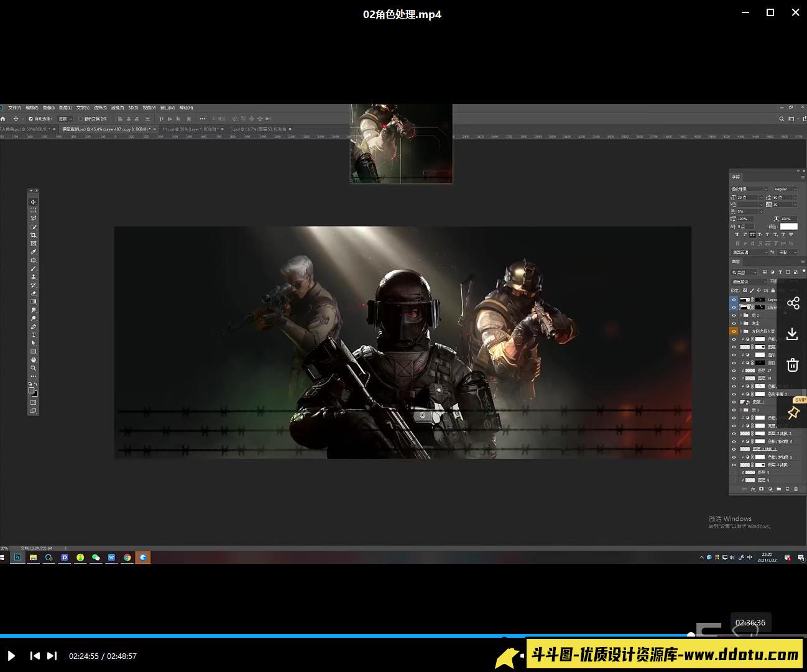Play the video
Viewport: 807px width, 672px height.
(x=11, y=656)
